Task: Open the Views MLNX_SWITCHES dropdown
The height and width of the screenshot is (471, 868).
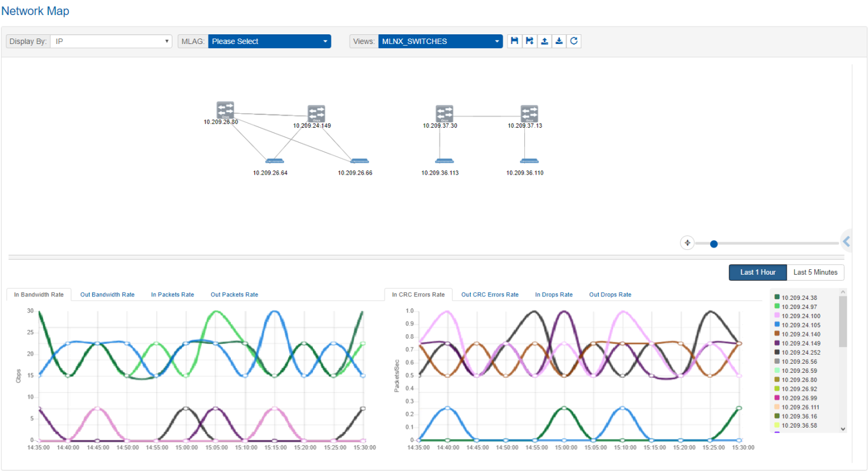Action: click(x=440, y=42)
